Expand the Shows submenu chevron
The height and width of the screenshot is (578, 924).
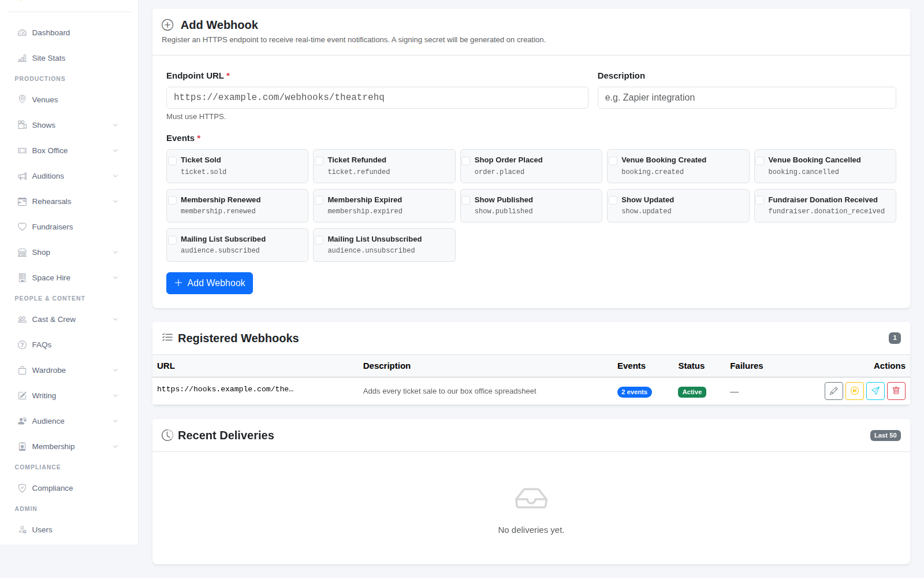[x=115, y=125]
